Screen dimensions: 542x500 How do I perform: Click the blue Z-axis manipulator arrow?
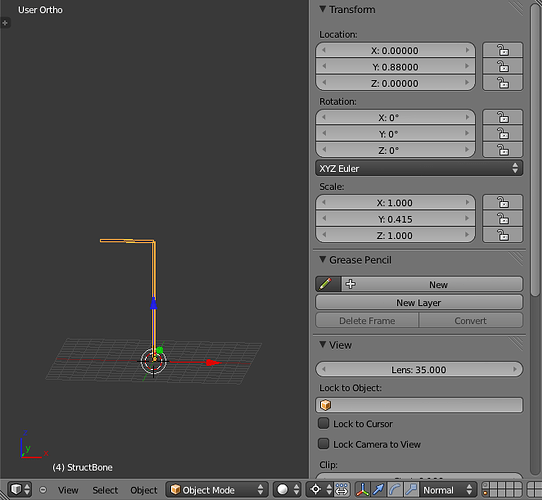pyautogui.click(x=153, y=303)
